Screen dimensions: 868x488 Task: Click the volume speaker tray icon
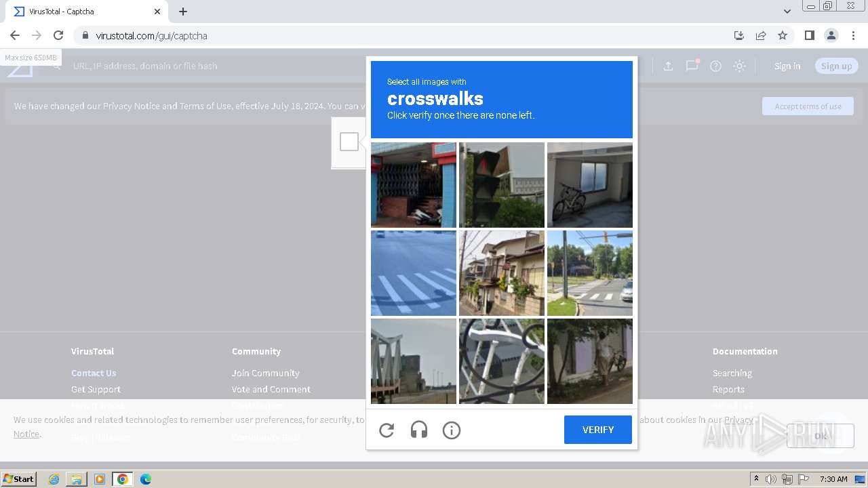click(771, 479)
